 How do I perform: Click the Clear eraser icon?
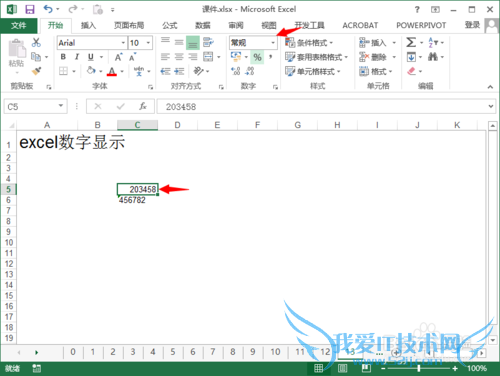click(x=412, y=71)
